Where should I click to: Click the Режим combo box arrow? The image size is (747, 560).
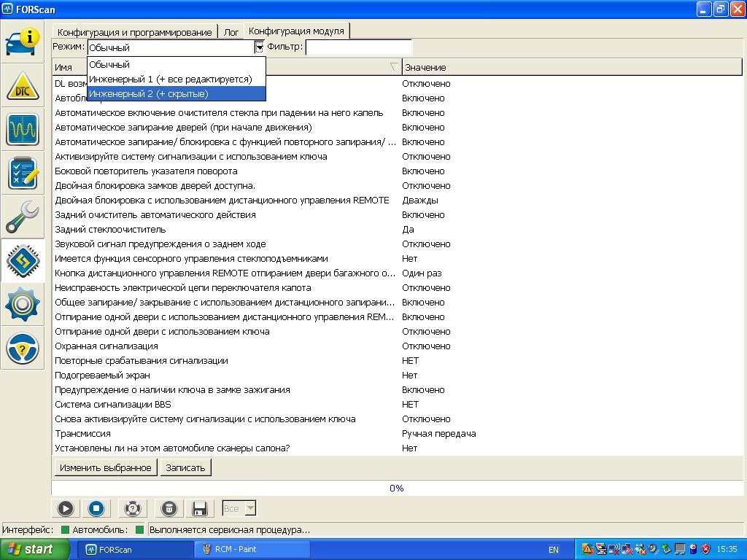click(259, 47)
